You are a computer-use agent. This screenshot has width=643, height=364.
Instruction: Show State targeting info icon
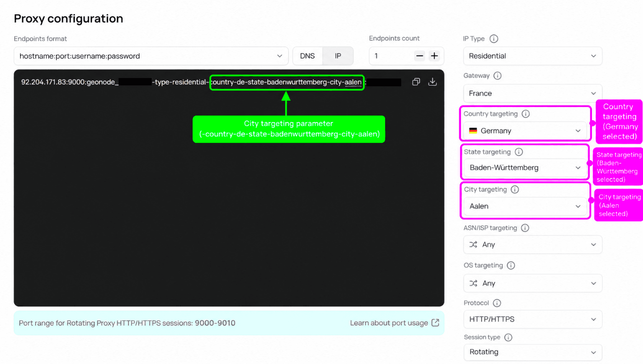click(519, 152)
